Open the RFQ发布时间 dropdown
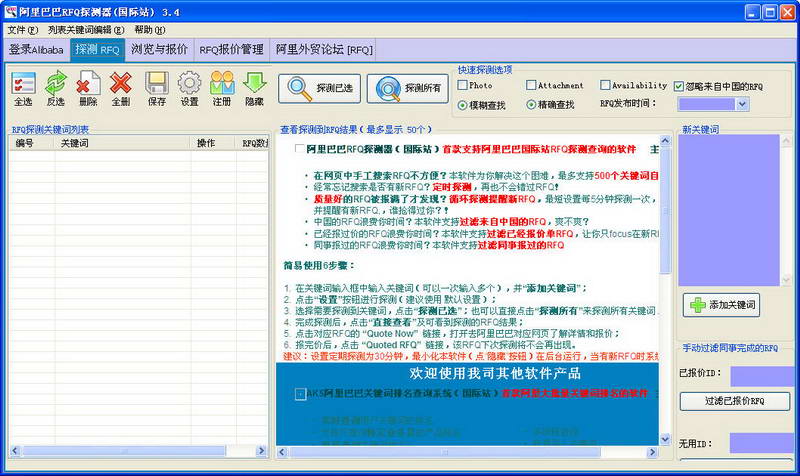 742,104
